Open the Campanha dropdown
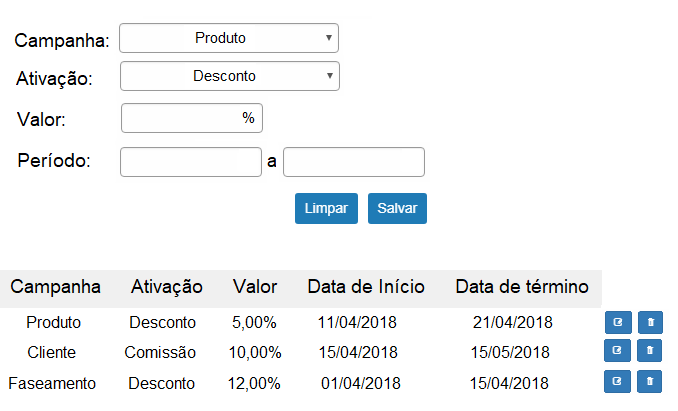 coord(229,38)
